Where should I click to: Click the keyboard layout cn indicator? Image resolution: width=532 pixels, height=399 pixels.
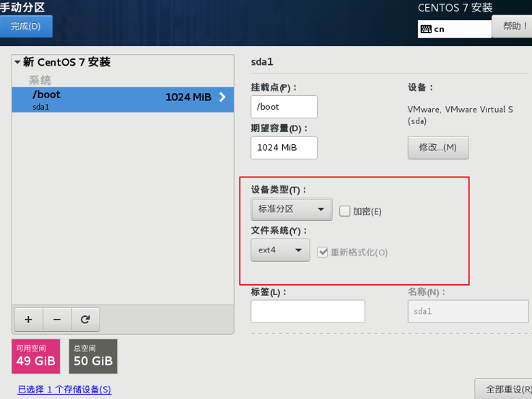pyautogui.click(x=454, y=29)
